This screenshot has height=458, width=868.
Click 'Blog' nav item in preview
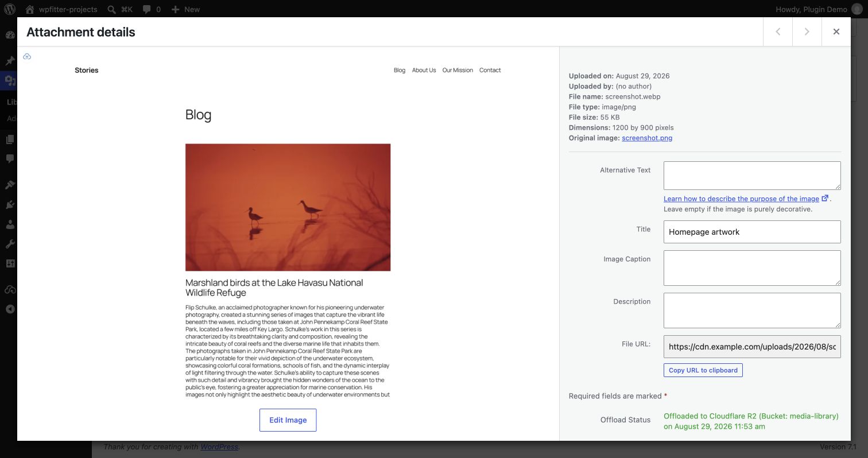[x=400, y=70]
